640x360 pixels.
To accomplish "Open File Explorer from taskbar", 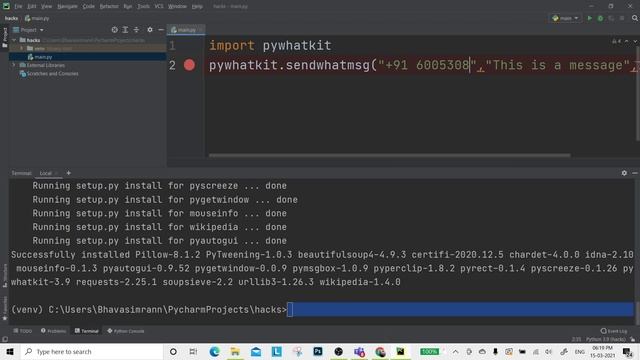I will 235,351.
